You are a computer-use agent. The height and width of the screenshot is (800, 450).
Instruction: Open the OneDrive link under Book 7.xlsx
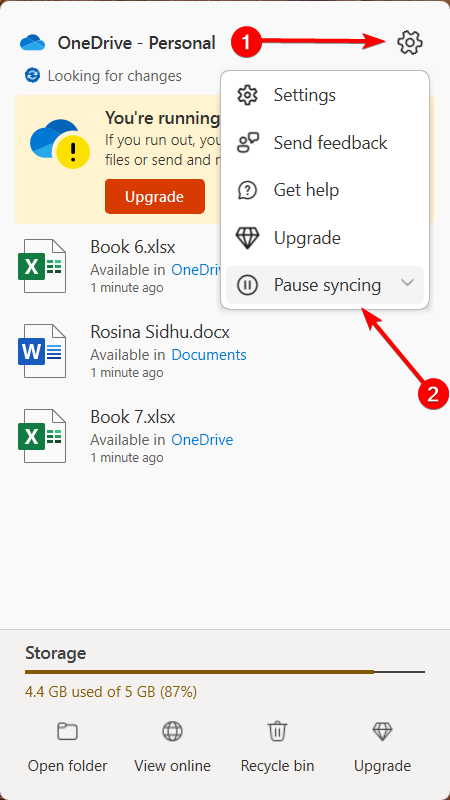pos(202,439)
